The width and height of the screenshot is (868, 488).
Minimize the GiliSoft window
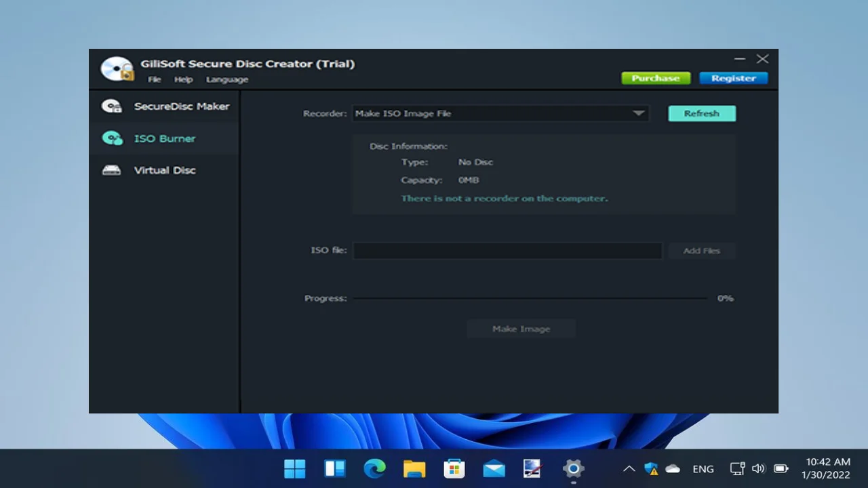point(740,60)
